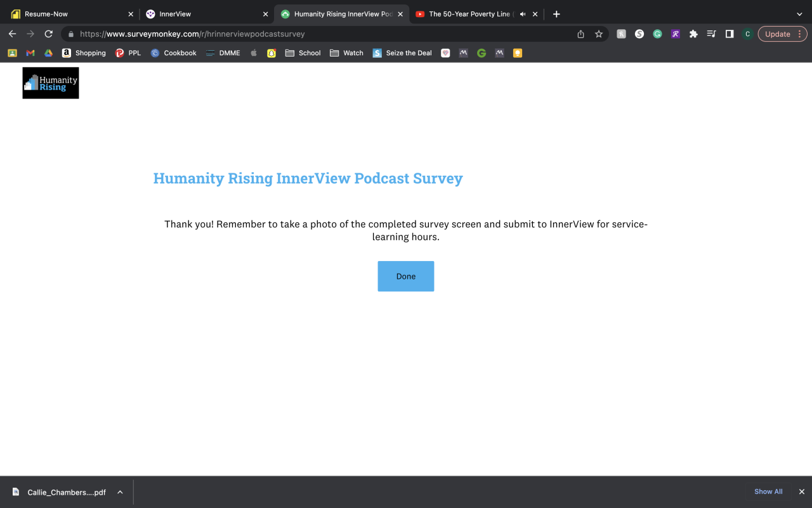
Task: Switch to the InnerView tab
Action: (207, 14)
